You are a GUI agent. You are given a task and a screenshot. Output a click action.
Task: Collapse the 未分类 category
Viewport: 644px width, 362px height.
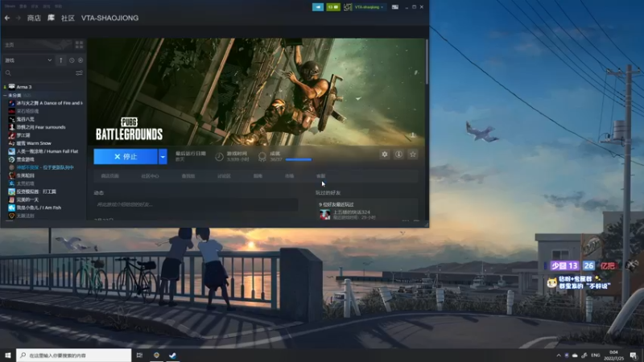[x=5, y=95]
